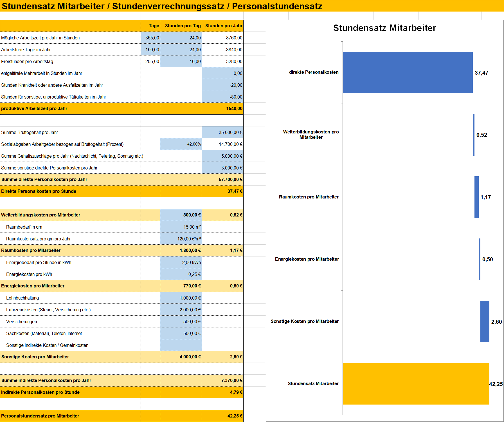Select the Raumkosten 1.800,00 € cell
This screenshot has height=422, width=504.
181,251
